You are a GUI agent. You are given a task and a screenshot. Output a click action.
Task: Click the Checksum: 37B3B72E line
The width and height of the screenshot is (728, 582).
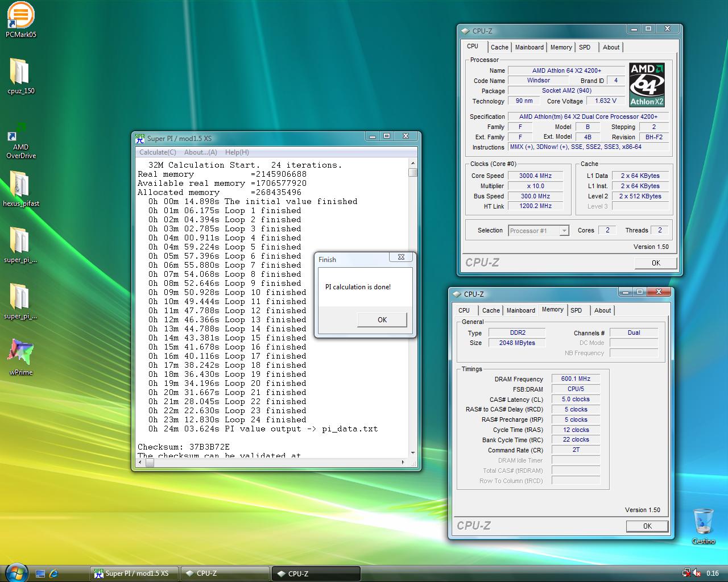click(184, 447)
